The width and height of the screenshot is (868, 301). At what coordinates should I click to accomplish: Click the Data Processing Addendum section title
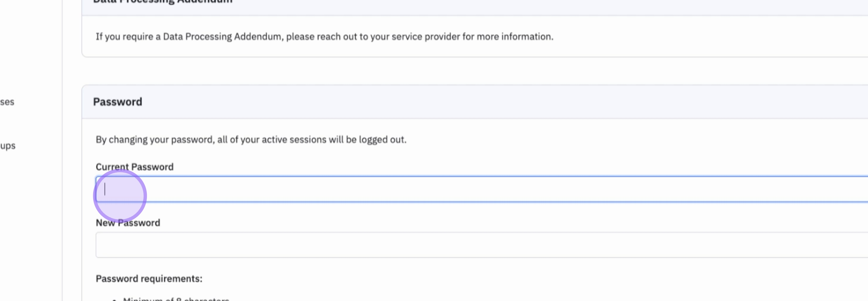pos(162,2)
